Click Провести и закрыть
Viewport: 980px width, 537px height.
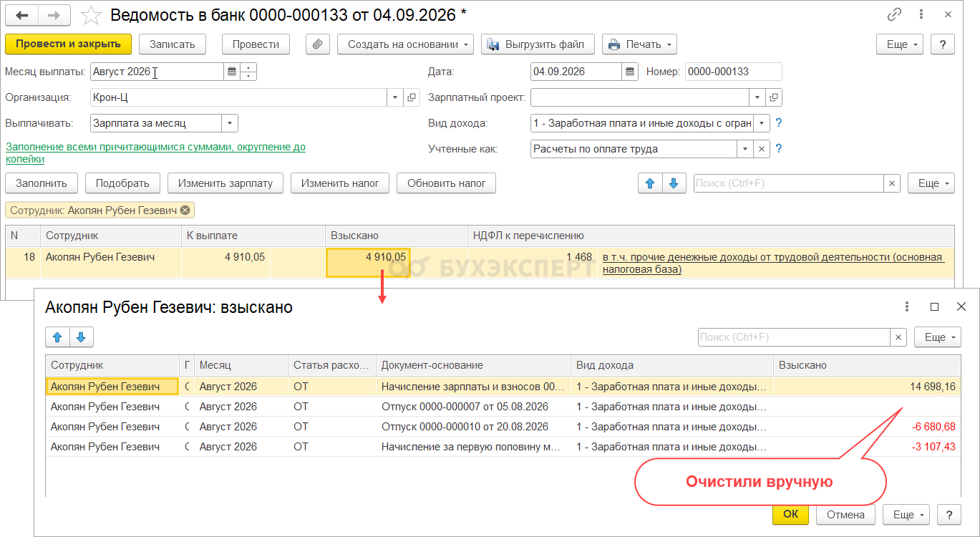68,44
